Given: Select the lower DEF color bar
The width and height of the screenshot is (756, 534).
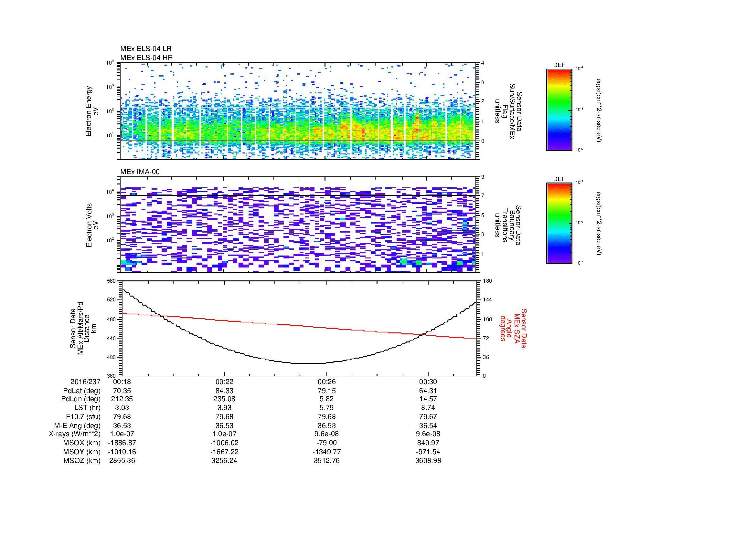Looking at the screenshot, I should point(559,224).
